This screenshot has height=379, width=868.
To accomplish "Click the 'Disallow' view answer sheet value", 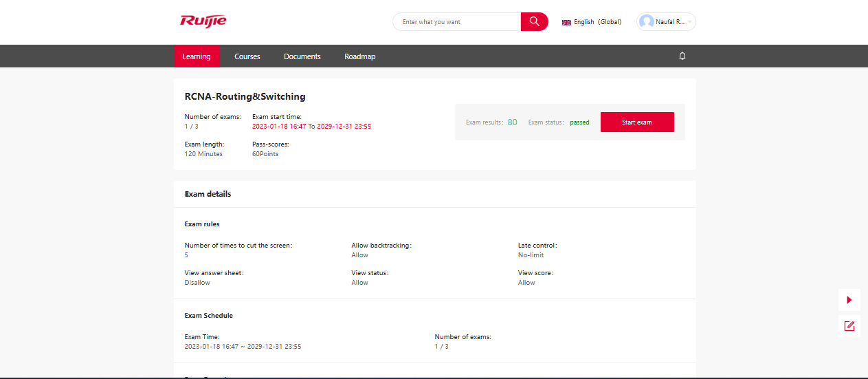I will click(x=197, y=283).
